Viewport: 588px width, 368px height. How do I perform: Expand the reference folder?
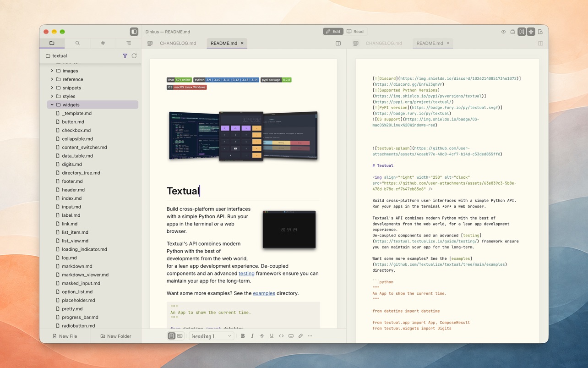(52, 79)
